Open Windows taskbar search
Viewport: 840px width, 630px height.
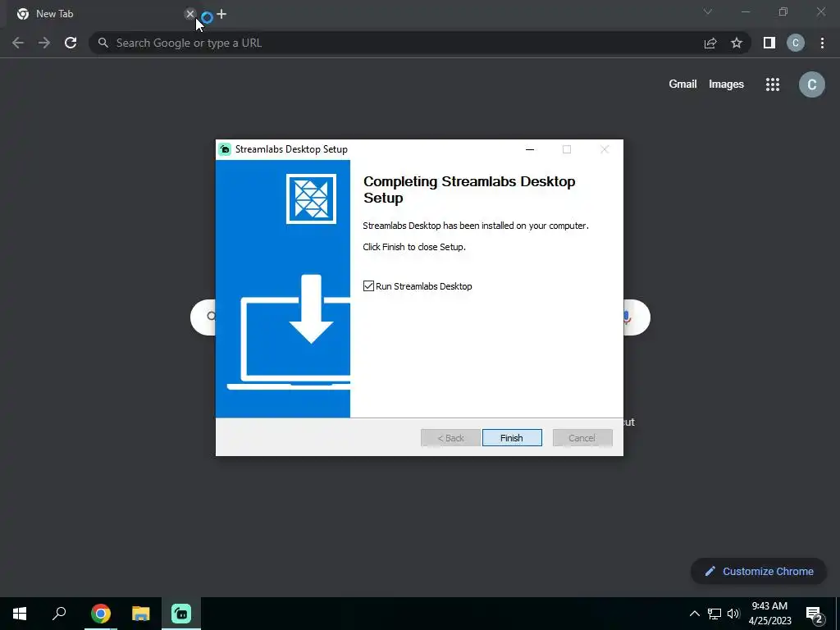[x=59, y=614]
